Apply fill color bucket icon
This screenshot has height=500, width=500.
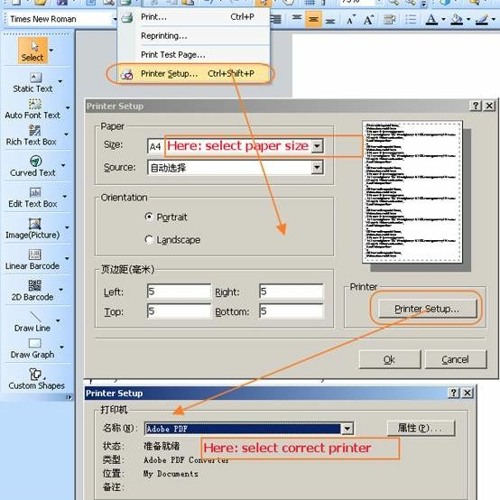tap(456, 20)
